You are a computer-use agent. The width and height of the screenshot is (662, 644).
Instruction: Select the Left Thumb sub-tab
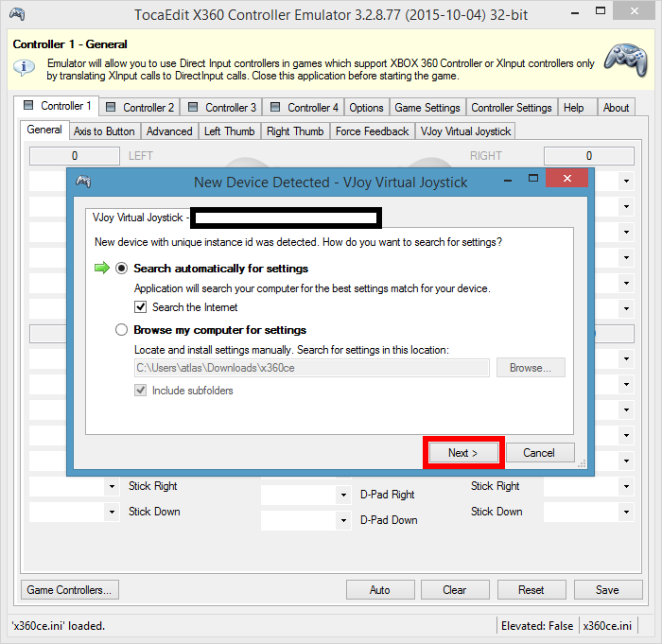(229, 131)
